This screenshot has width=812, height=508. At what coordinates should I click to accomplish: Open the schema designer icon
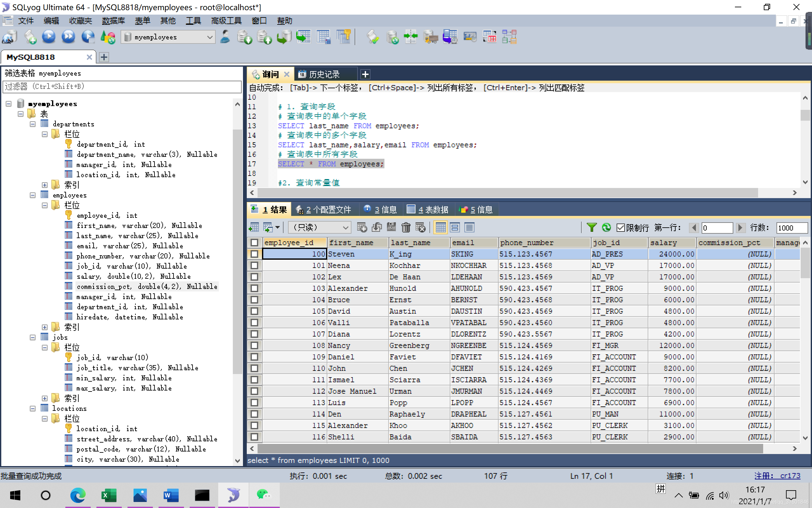click(x=509, y=37)
